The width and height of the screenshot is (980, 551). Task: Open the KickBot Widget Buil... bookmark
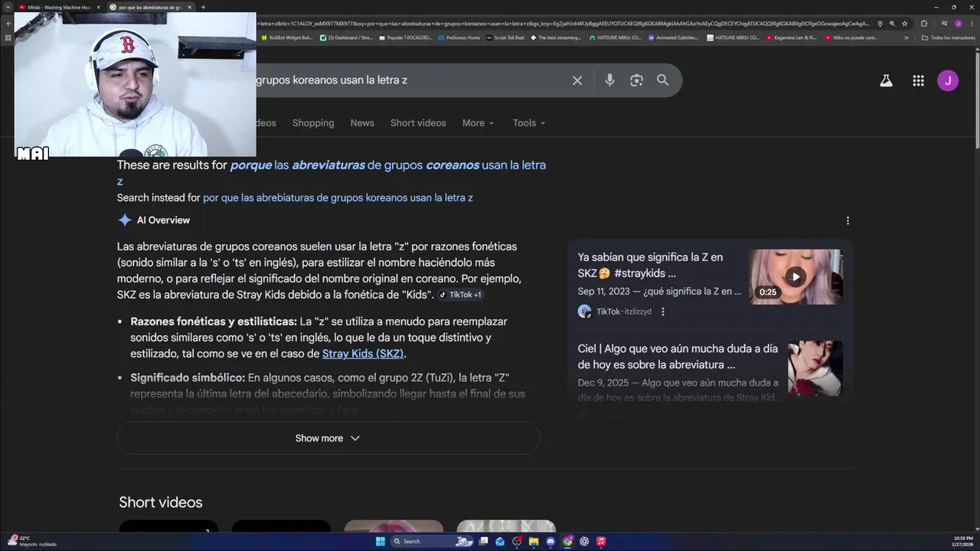click(287, 37)
